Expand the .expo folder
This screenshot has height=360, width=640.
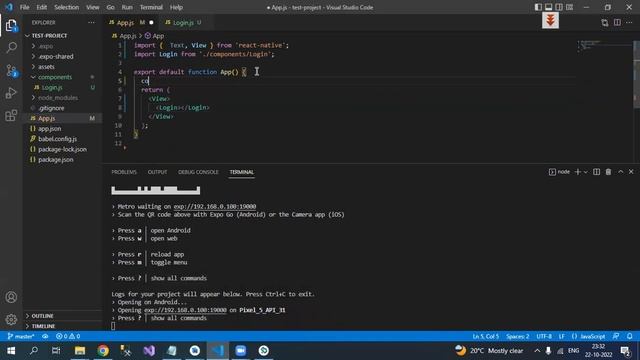tap(33, 46)
